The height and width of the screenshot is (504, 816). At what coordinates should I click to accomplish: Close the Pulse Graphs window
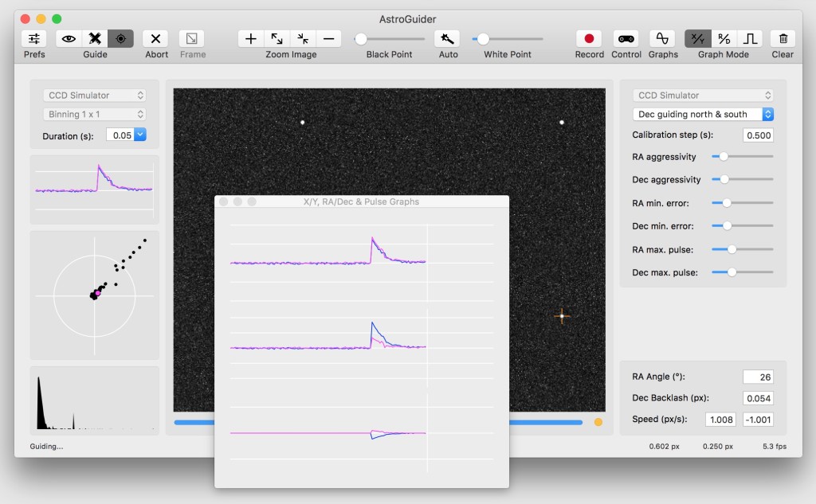223,201
